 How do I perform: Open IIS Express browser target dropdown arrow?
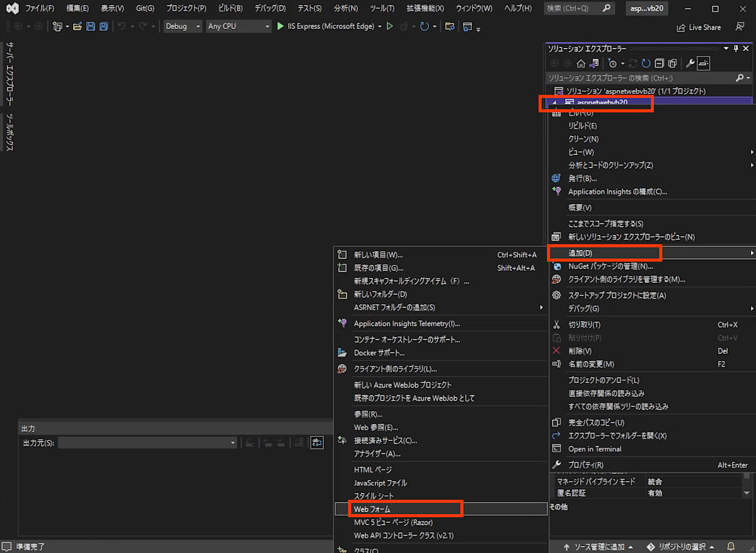380,26
